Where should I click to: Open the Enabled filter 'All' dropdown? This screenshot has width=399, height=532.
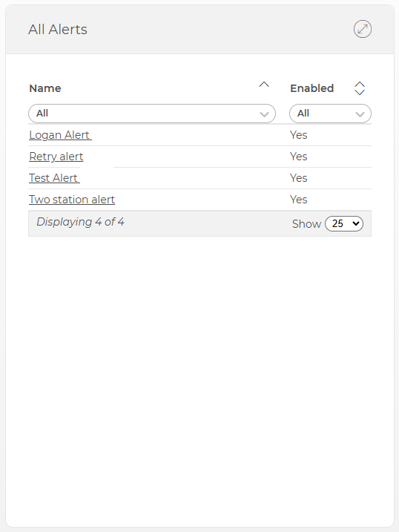tap(330, 114)
